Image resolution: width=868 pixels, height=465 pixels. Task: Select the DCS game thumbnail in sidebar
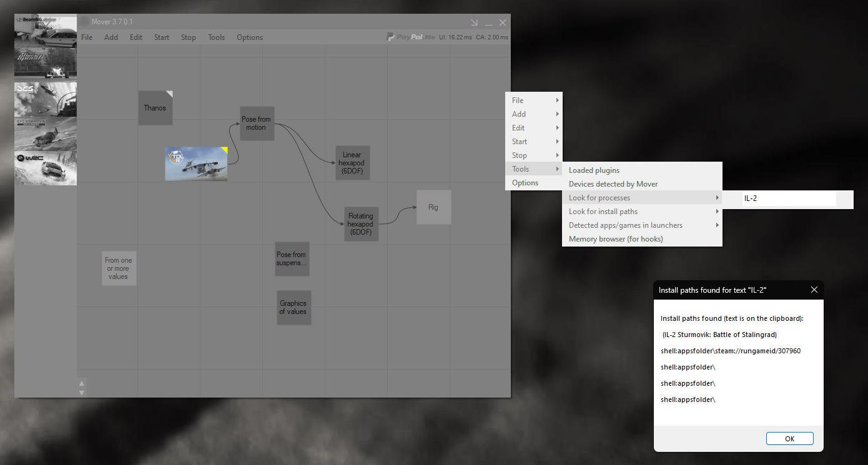[x=46, y=99]
